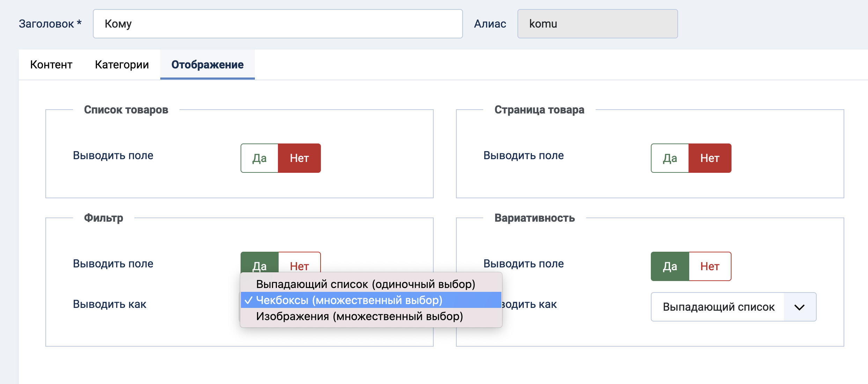Click the Отображение tab
The image size is (868, 384).
click(207, 65)
